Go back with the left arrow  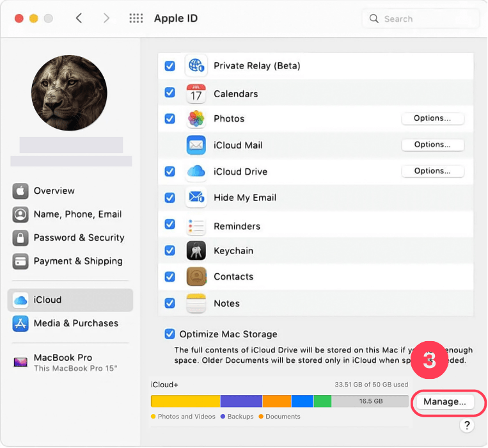point(79,18)
